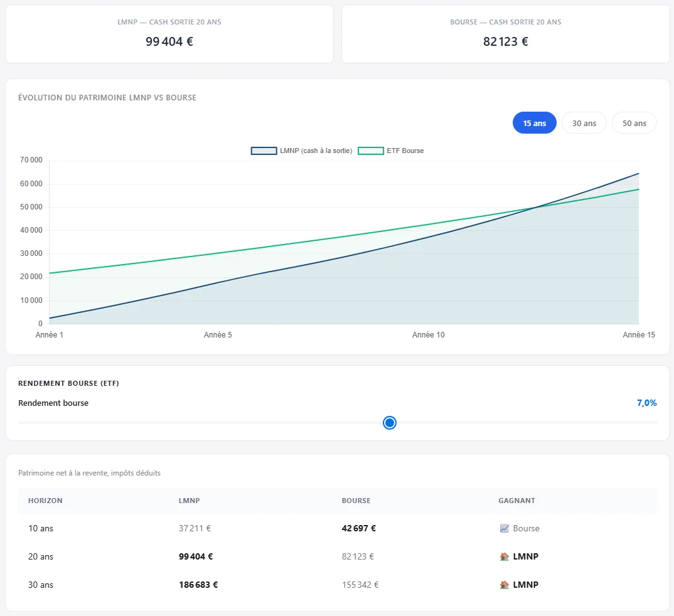
Task: Select the 10 ans table row
Action: point(338,528)
